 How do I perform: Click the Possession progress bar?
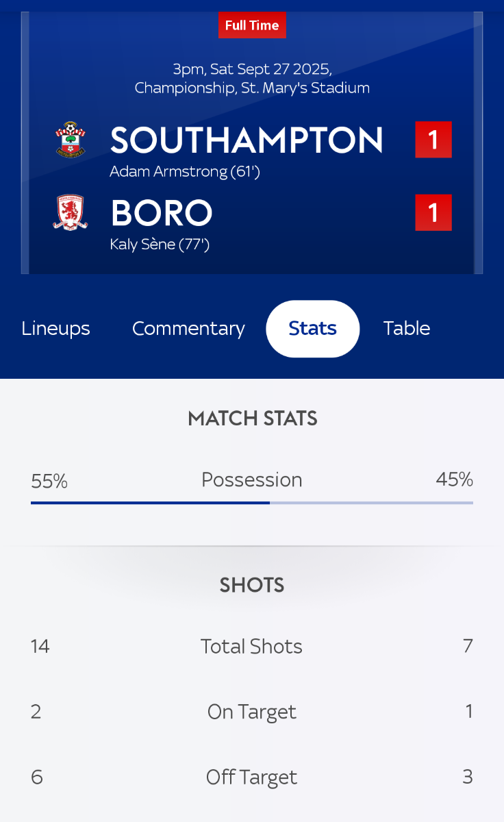[252, 503]
